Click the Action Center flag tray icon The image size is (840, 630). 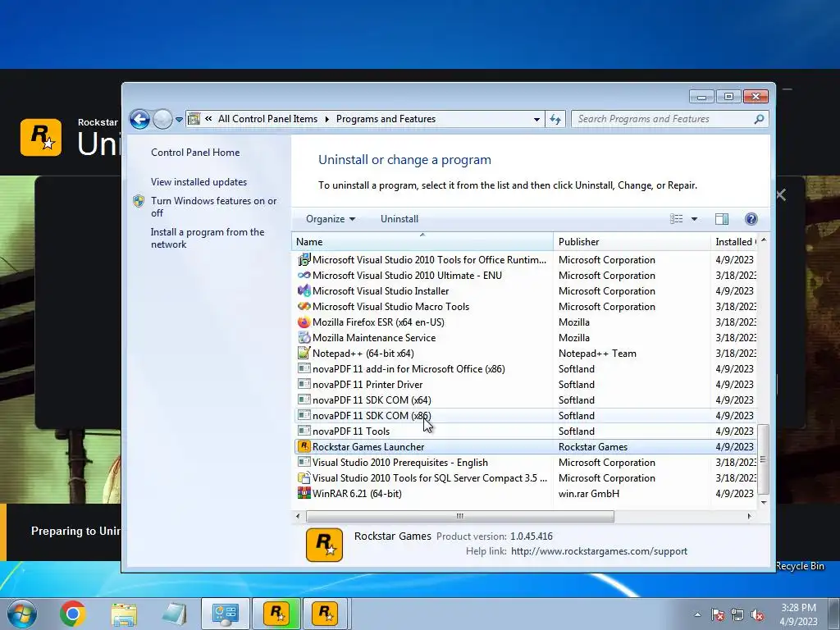[x=717, y=614]
